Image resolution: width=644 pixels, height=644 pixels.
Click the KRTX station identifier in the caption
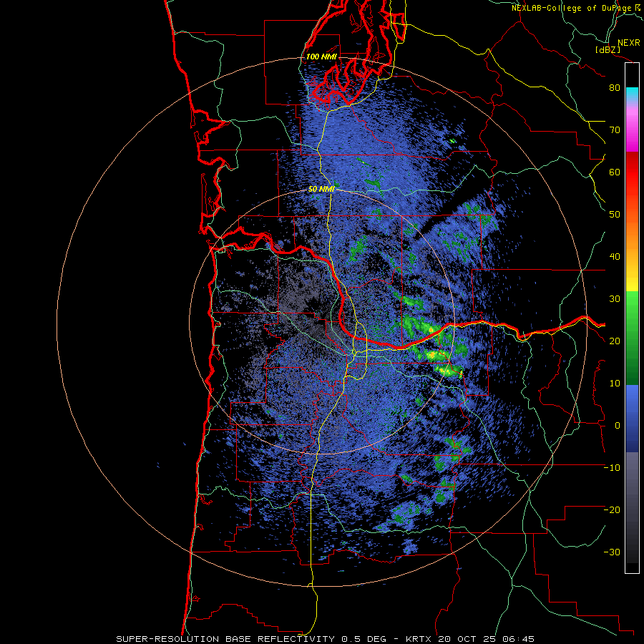click(419, 639)
